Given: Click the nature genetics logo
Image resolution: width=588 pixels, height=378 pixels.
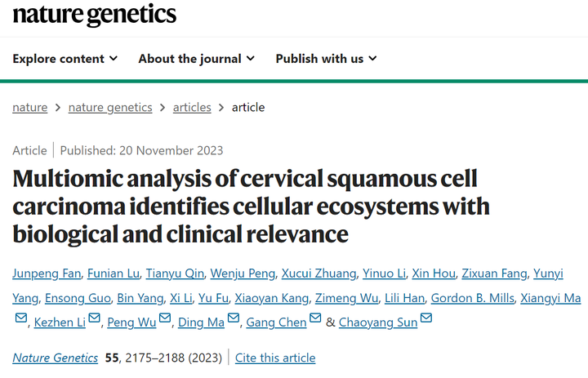Looking at the screenshot, I should coord(95,14).
